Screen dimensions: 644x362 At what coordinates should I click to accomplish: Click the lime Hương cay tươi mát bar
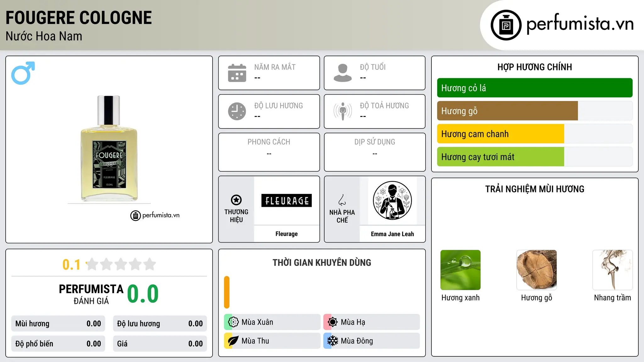[500, 157]
